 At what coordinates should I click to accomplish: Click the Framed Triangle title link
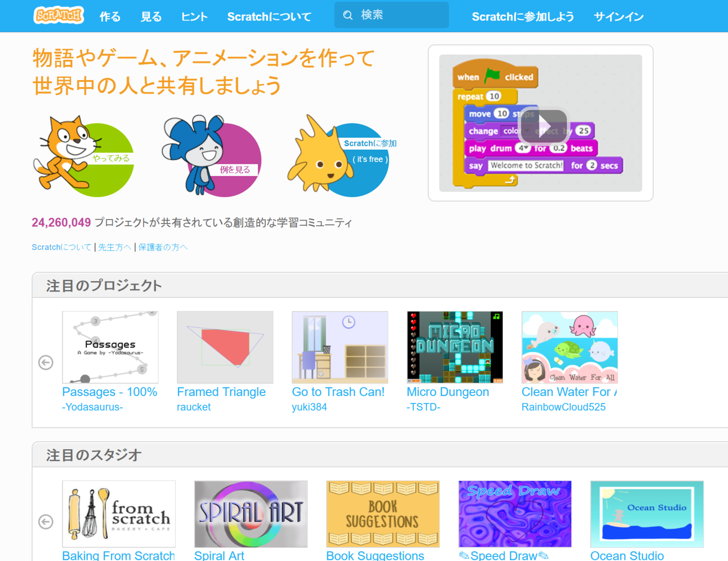(x=221, y=392)
